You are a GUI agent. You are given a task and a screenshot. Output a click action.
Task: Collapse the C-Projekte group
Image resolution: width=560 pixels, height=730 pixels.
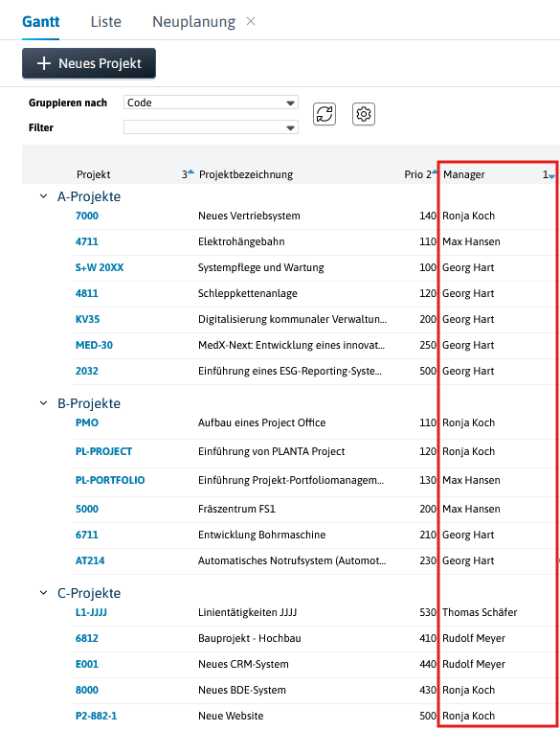click(43, 593)
